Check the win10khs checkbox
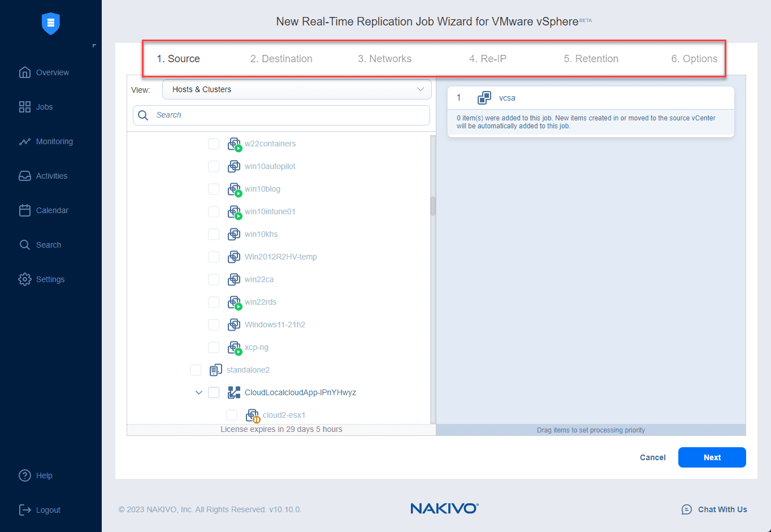This screenshot has width=771, height=532. tap(214, 234)
